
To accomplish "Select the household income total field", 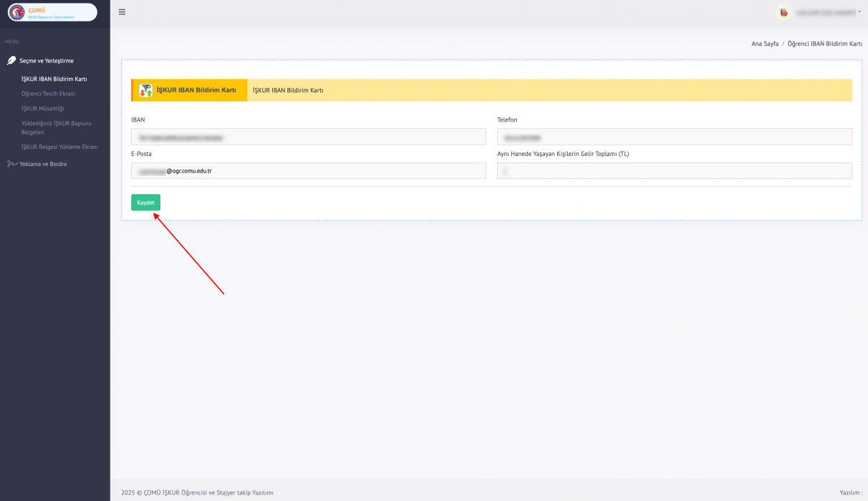I will point(674,170).
